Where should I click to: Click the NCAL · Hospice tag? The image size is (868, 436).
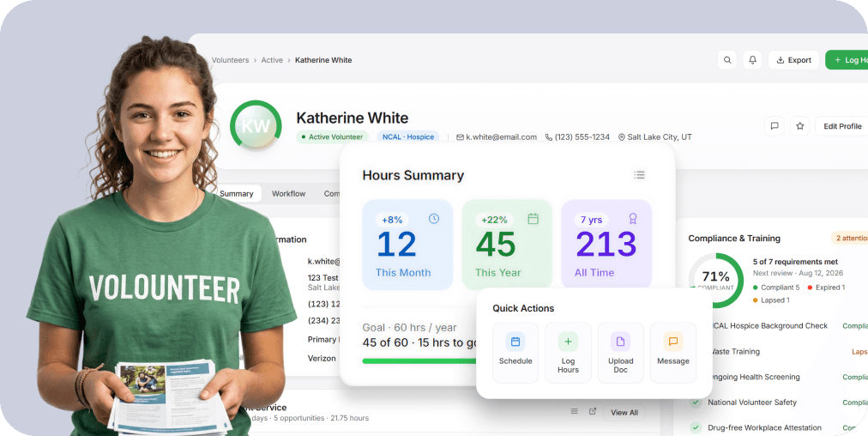tap(408, 136)
